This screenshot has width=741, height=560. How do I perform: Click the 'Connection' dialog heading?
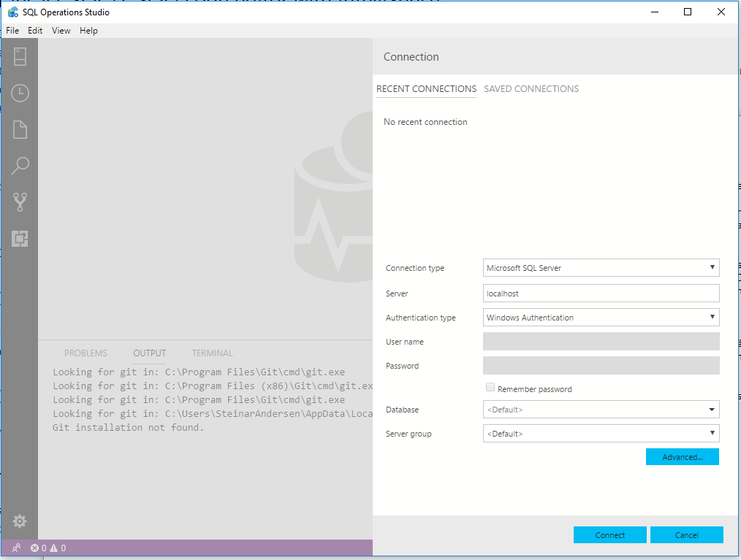point(411,57)
